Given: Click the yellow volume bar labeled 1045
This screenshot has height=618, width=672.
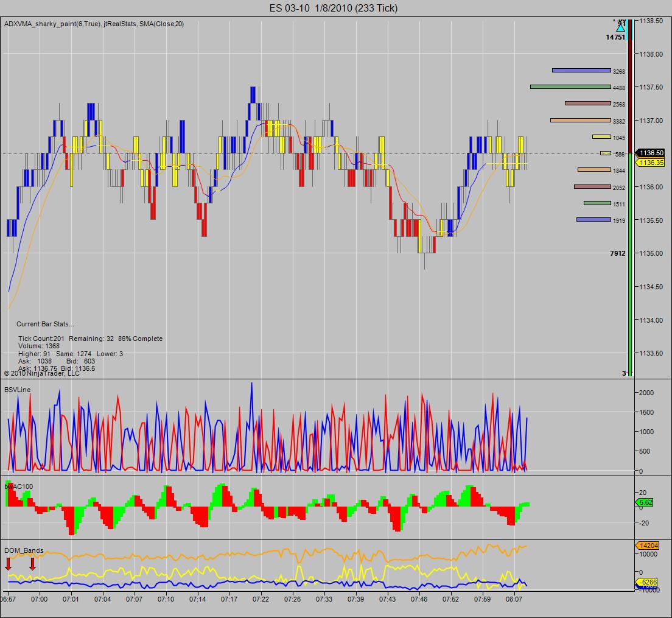Looking at the screenshot, I should pyautogui.click(x=601, y=137).
